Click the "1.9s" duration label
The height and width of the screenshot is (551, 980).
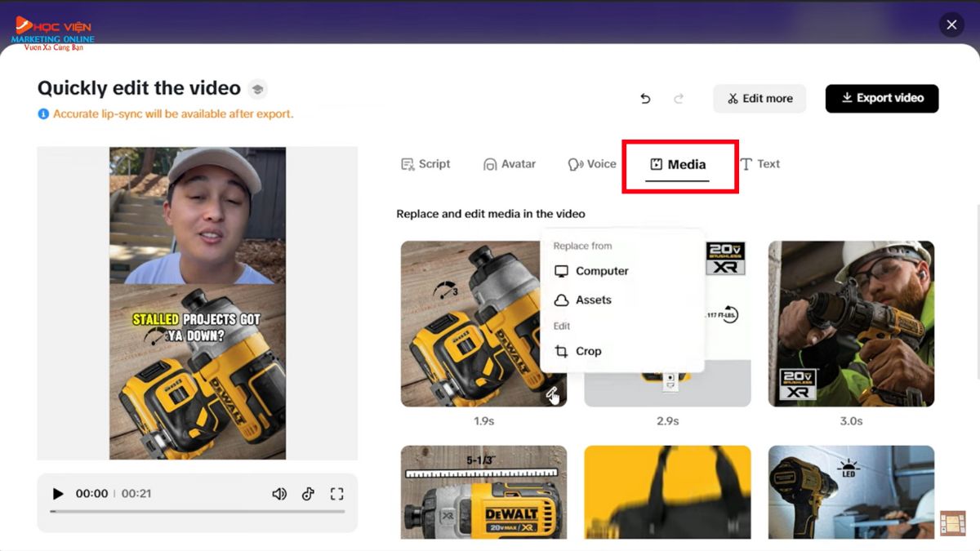(483, 421)
